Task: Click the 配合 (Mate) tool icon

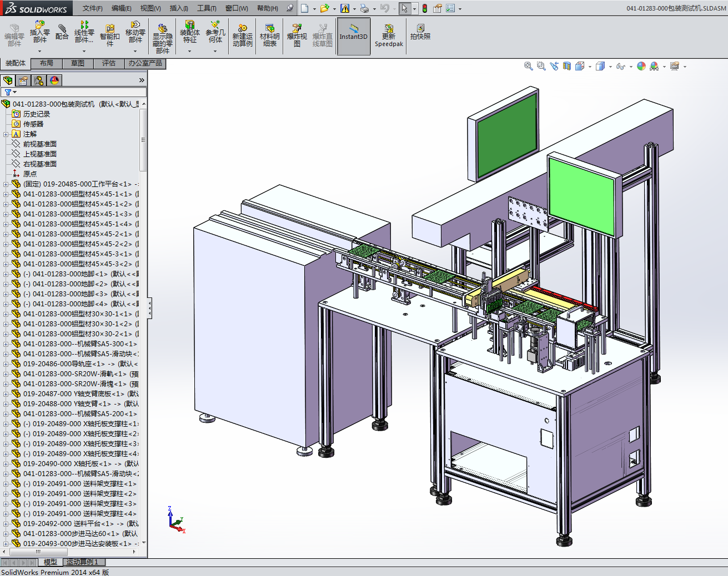Action: (62, 32)
